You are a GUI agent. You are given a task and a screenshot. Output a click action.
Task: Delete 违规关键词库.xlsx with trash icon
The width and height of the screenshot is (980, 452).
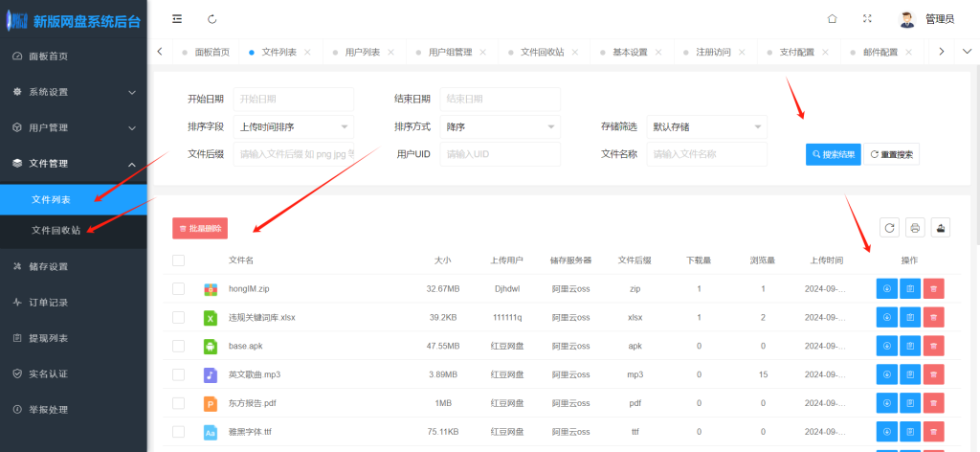[933, 317]
